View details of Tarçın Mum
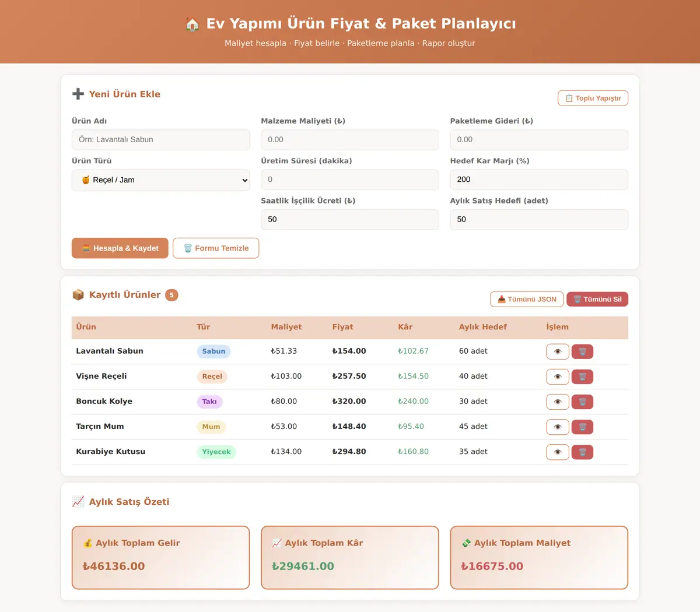Image resolution: width=700 pixels, height=612 pixels. (x=558, y=427)
